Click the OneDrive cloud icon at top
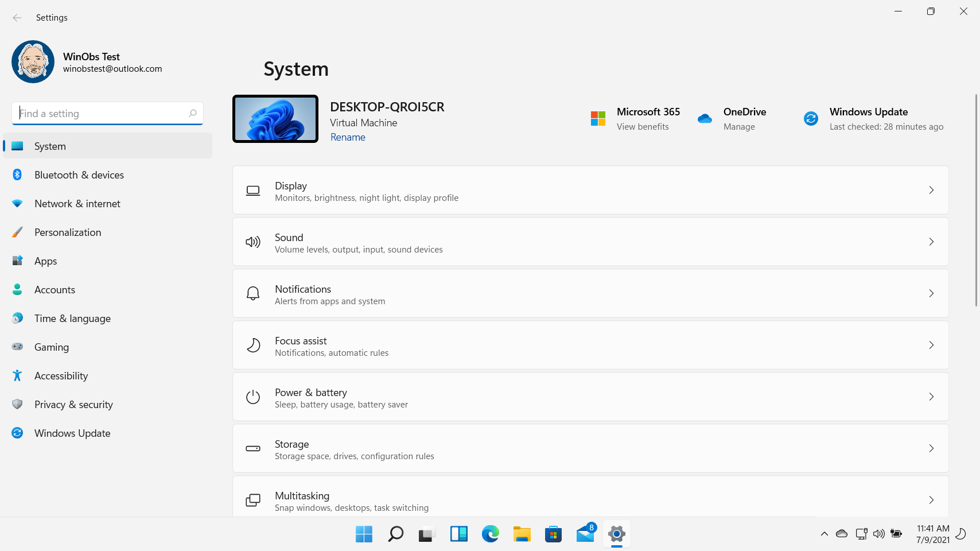This screenshot has height=551, width=980. click(x=705, y=118)
